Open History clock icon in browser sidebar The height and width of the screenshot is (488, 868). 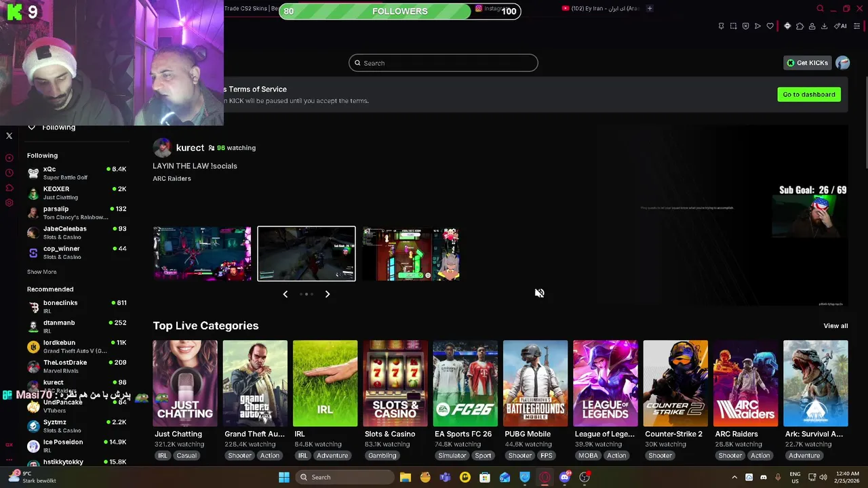pos(9,173)
